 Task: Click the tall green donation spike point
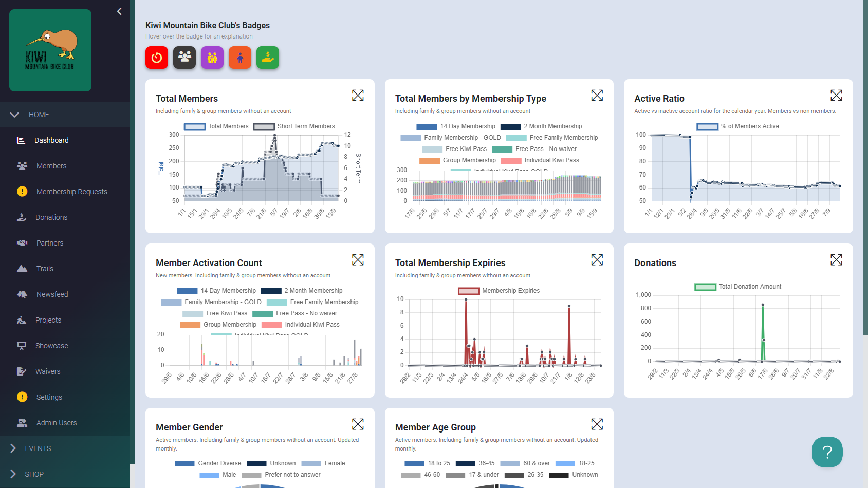click(x=763, y=305)
